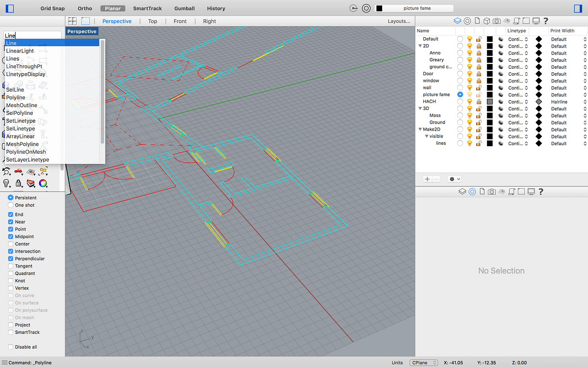Click the camera icon for named views
Viewport: 588px width, 368px height.
496,21
